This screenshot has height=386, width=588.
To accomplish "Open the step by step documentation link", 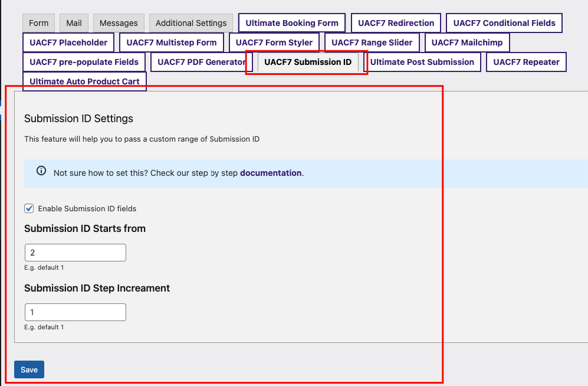I will 271,172.
